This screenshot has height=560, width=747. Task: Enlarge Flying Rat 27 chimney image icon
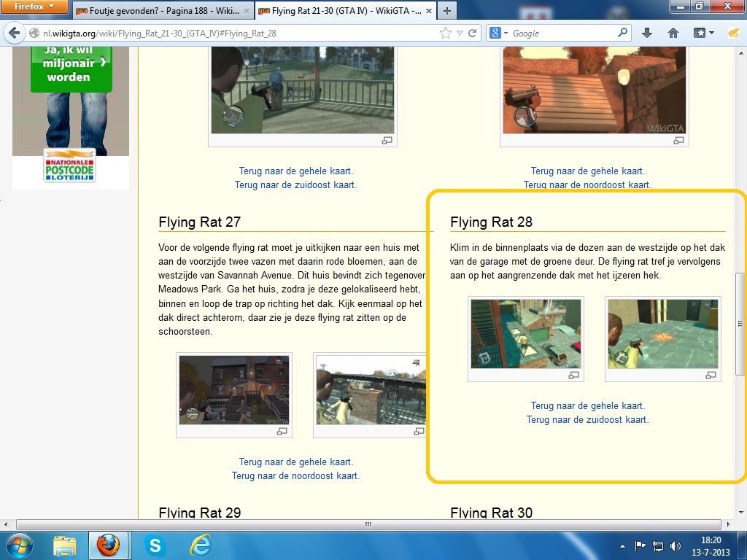419,432
